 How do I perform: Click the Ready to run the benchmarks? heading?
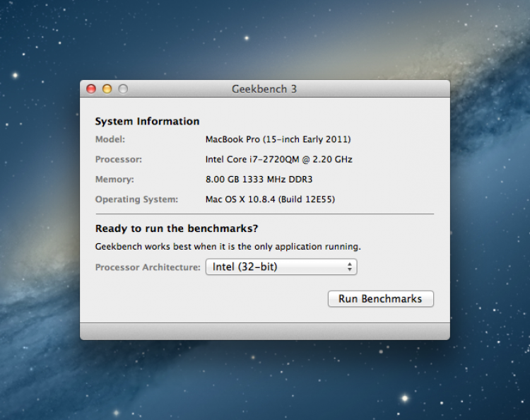(177, 228)
